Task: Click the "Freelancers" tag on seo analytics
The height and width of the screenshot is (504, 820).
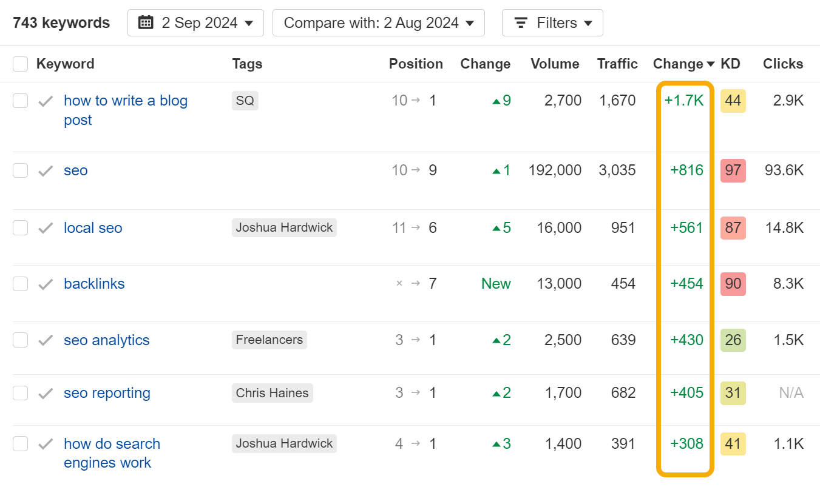Action: coord(269,340)
